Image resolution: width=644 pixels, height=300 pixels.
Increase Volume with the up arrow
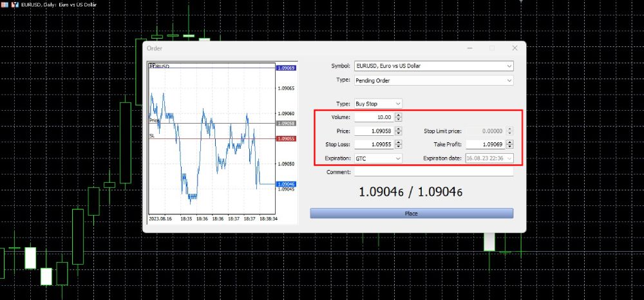pyautogui.click(x=399, y=115)
